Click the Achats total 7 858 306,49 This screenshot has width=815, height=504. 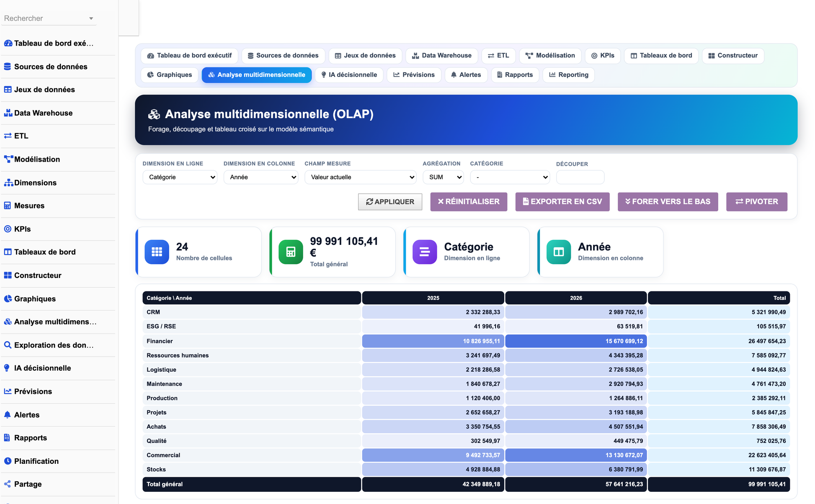pyautogui.click(x=719, y=427)
